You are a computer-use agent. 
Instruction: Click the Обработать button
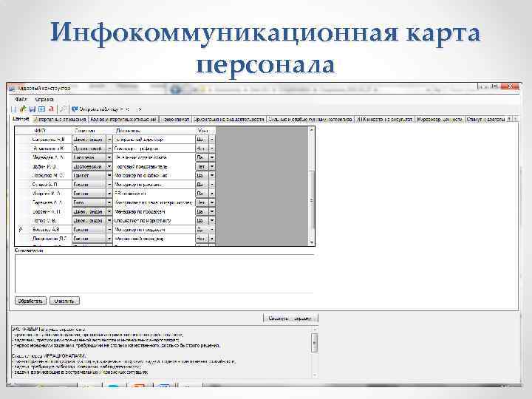pos(30,301)
